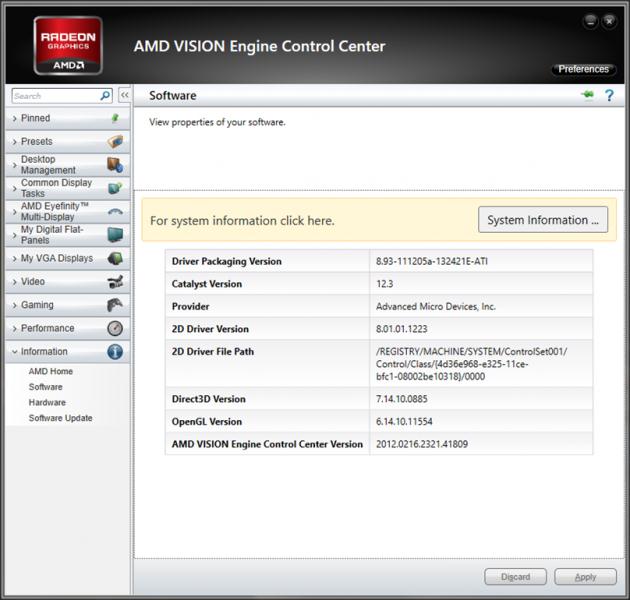The width and height of the screenshot is (630, 600).
Task: Select Direct3D Version value 7.14.10.0885
Action: point(401,399)
